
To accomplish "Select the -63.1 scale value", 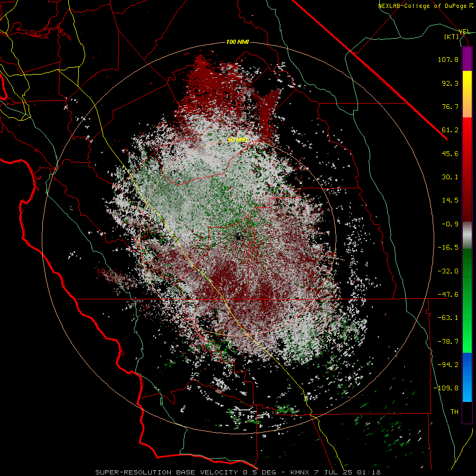I will [448, 318].
